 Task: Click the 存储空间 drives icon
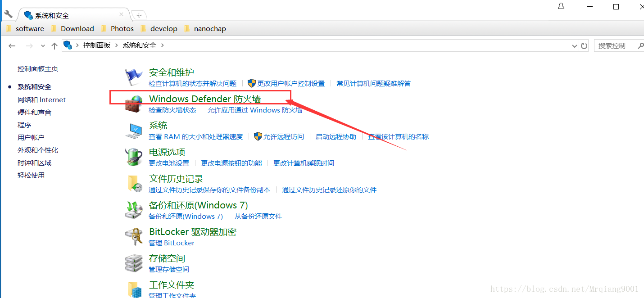[134, 263]
